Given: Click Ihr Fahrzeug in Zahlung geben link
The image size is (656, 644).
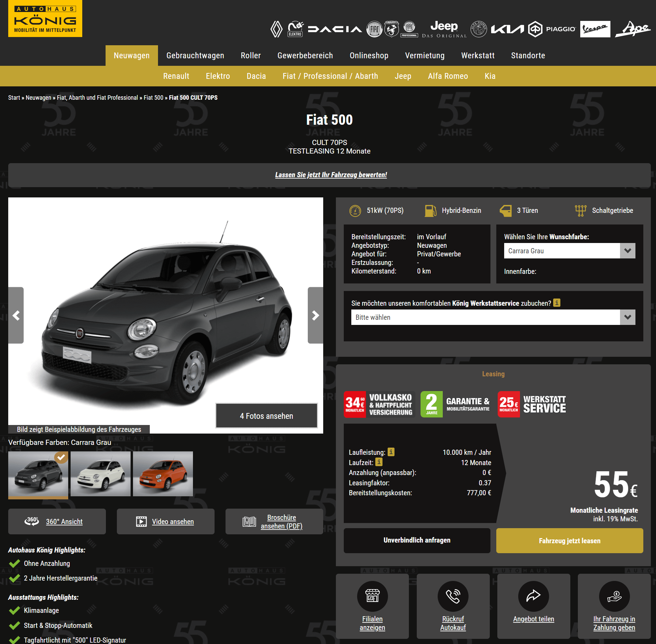Looking at the screenshot, I should coord(614,623).
